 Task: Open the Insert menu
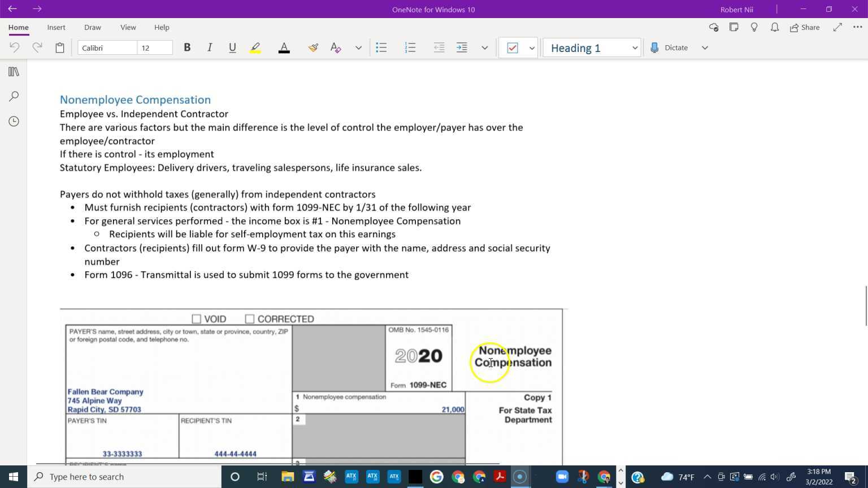tap(56, 27)
